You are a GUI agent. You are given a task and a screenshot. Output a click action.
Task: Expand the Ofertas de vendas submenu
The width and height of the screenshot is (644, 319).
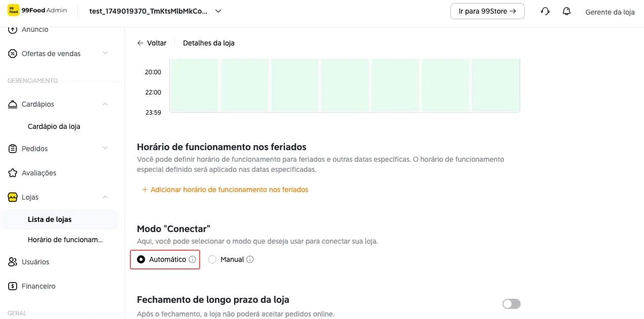[x=105, y=53]
